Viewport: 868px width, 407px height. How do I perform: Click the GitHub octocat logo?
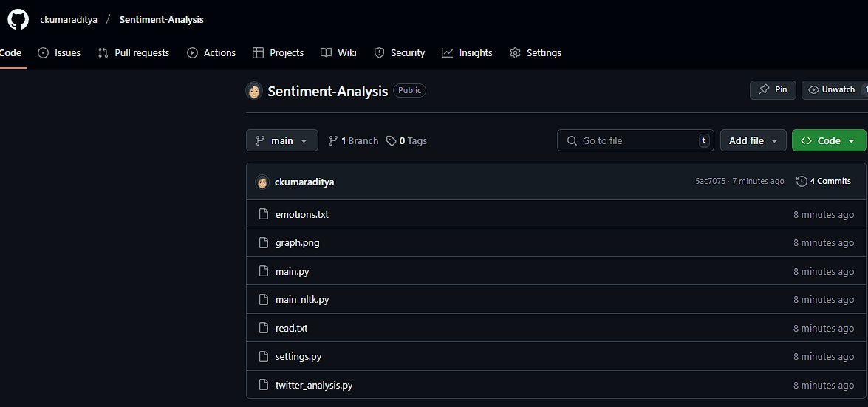[x=18, y=19]
